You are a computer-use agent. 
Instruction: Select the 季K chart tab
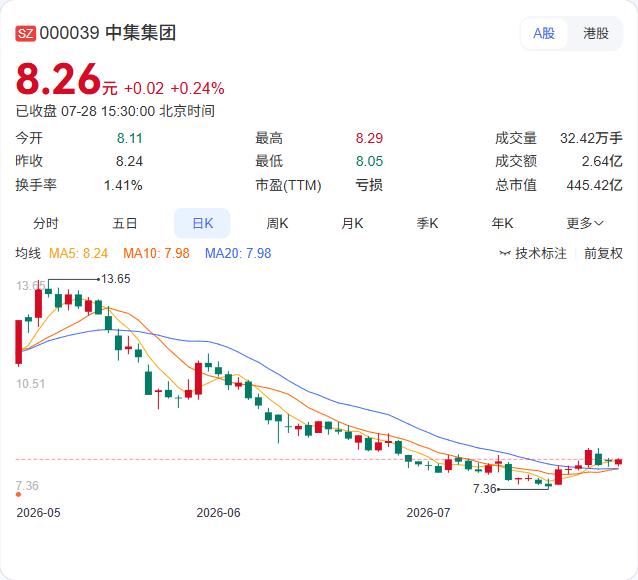pos(427,223)
